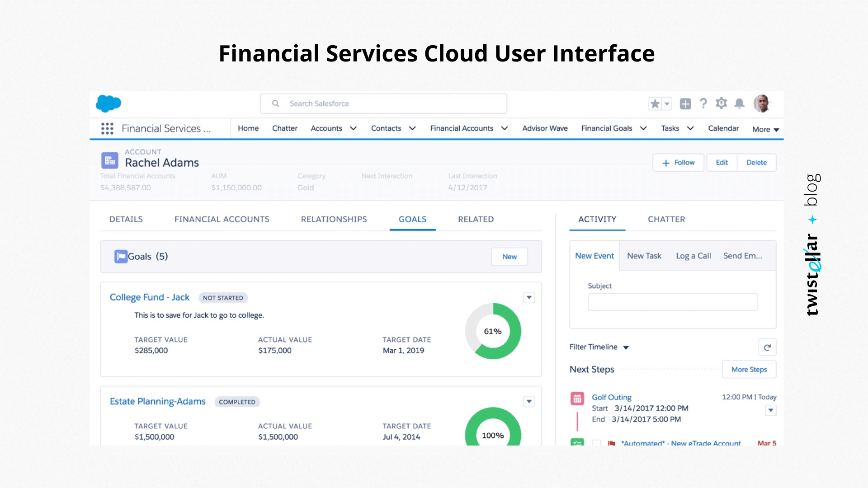Select the Activity tab
868x488 pixels.
597,219
